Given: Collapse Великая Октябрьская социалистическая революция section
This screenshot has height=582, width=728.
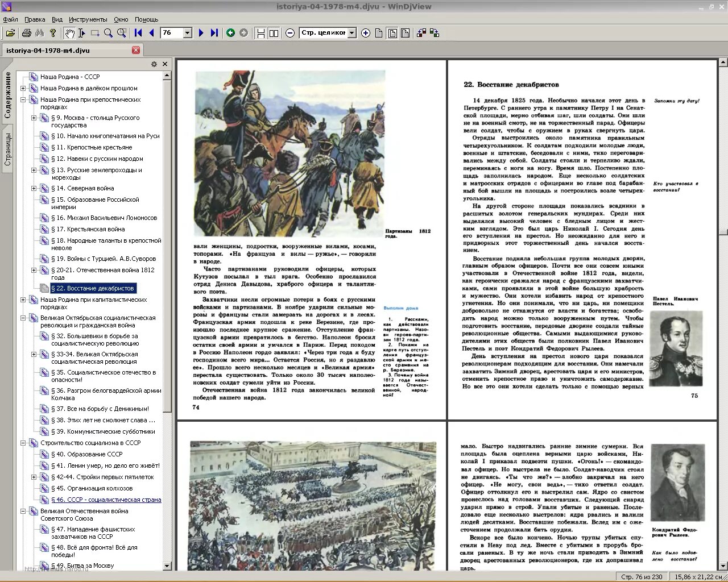Looking at the screenshot, I should tap(23, 318).
